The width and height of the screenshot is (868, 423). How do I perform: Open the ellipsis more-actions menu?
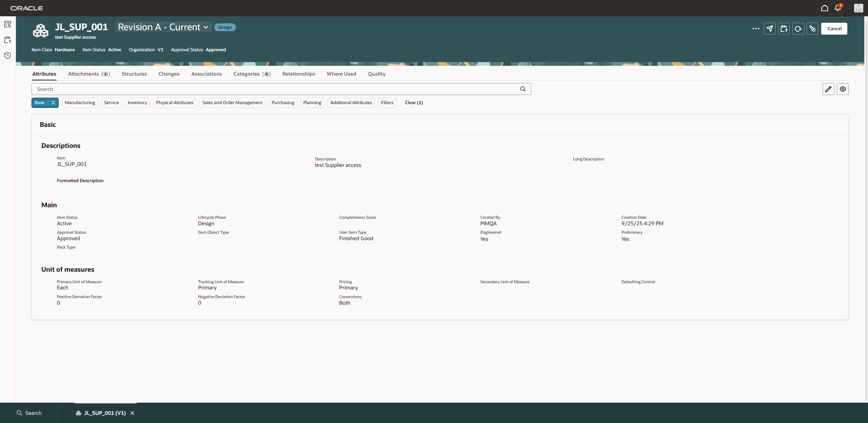[756, 28]
